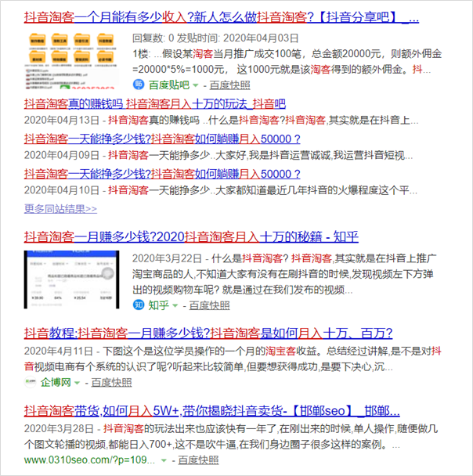Open result 抖音淘客带货,如何月入5W+

pyautogui.click(x=212, y=411)
